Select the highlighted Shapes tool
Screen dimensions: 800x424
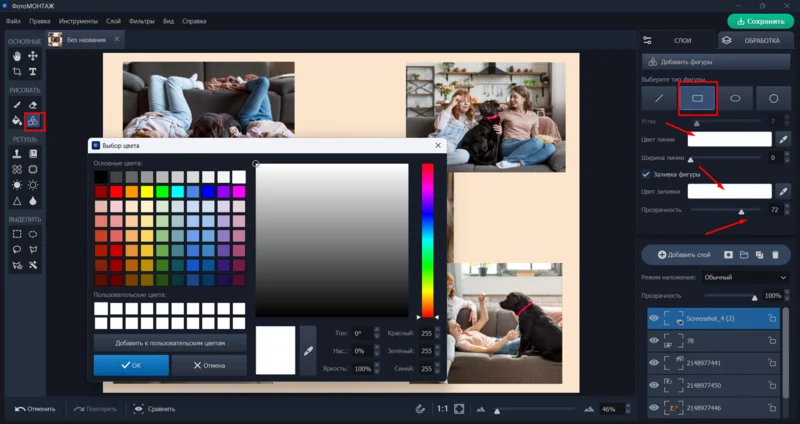coord(33,121)
